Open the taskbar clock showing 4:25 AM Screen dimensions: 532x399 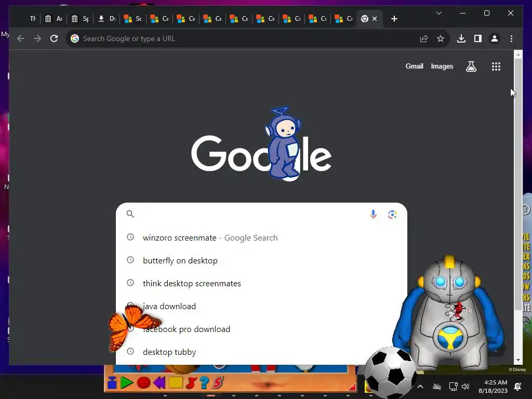[x=493, y=387]
